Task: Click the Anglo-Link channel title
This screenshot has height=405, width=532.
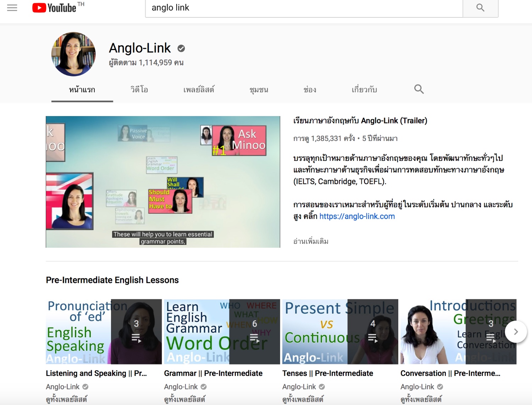Action: pyautogui.click(x=140, y=48)
